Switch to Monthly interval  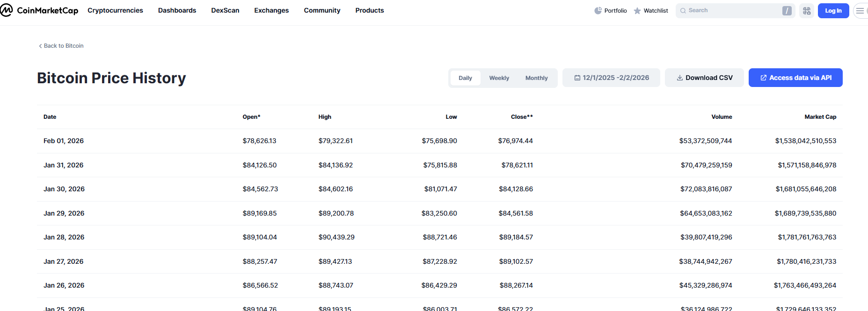(536, 78)
